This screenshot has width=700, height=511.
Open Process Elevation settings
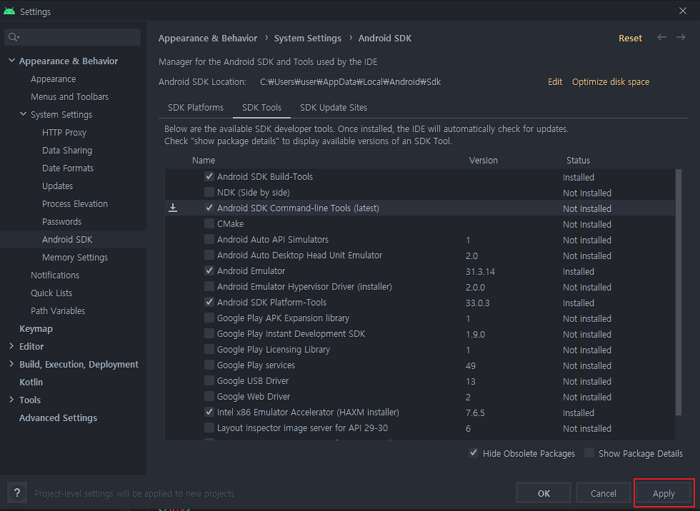[x=75, y=204]
